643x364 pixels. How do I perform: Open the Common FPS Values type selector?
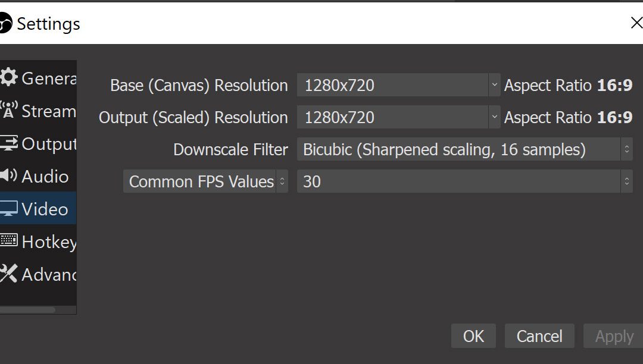click(205, 181)
